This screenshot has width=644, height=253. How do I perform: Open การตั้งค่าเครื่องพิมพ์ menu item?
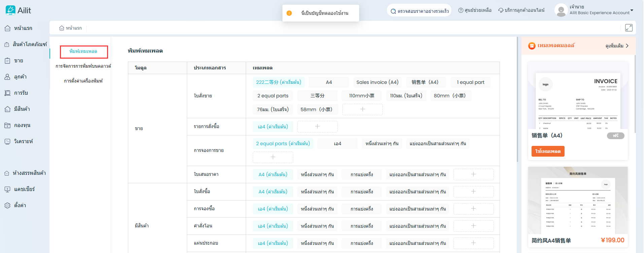pyautogui.click(x=83, y=81)
